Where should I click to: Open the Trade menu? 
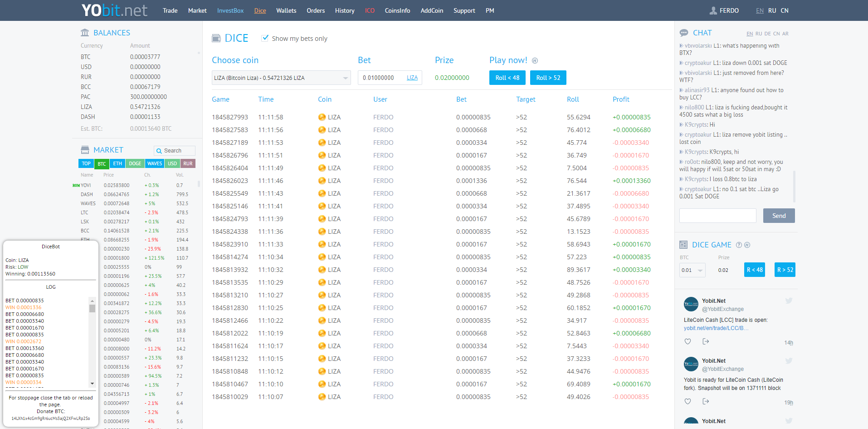pyautogui.click(x=170, y=10)
